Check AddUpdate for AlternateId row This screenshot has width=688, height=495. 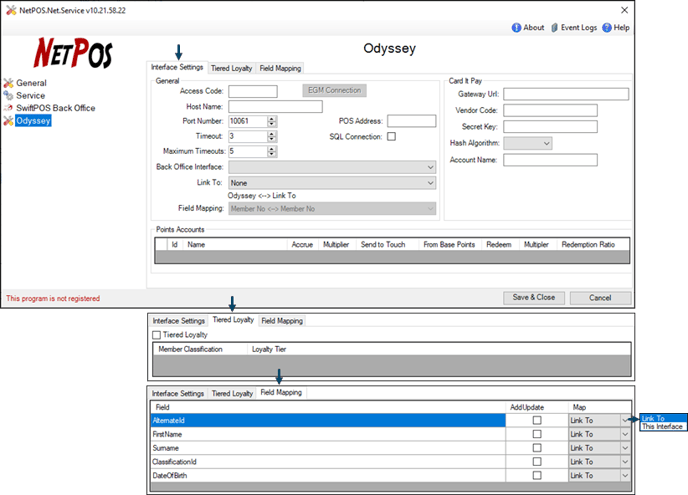(x=537, y=420)
